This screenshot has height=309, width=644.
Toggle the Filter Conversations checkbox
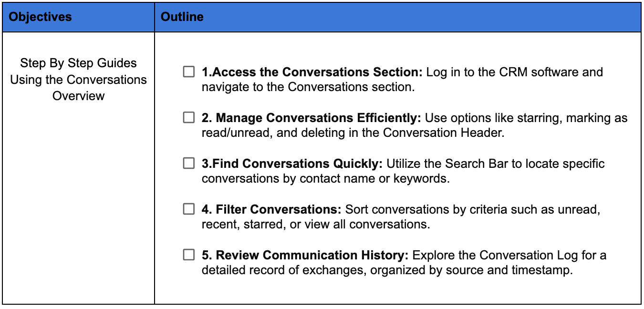[189, 209]
